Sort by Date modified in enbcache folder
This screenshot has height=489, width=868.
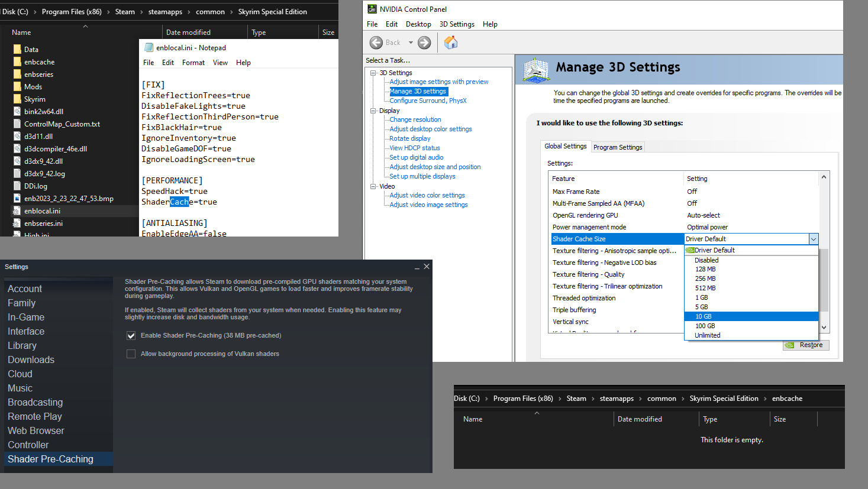[640, 419]
